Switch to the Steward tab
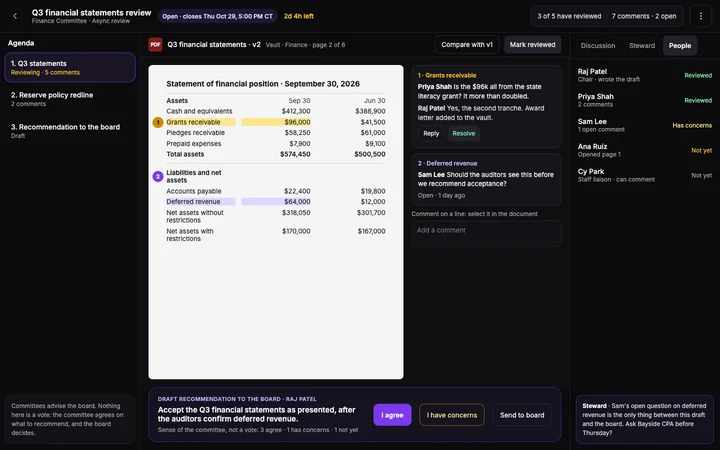720x450 pixels. coord(641,45)
